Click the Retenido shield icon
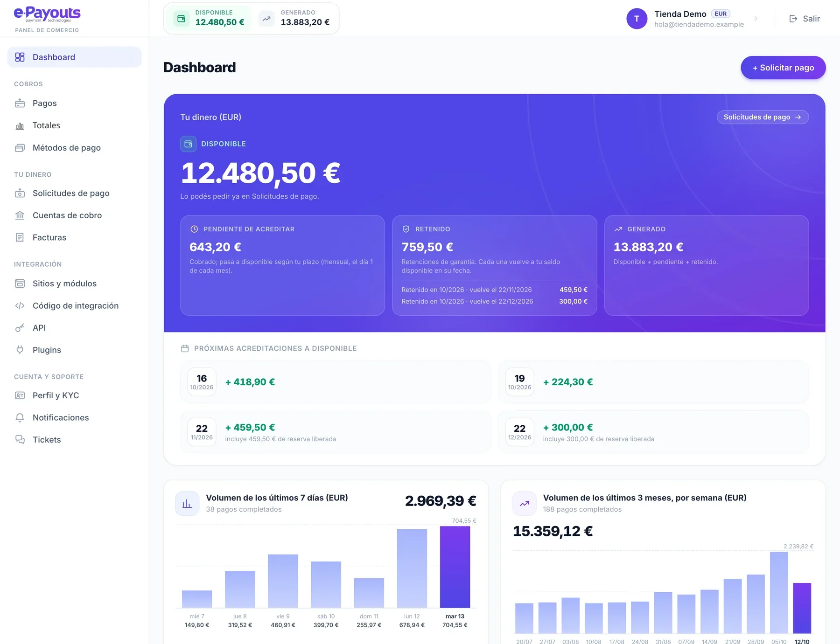 [x=406, y=229]
